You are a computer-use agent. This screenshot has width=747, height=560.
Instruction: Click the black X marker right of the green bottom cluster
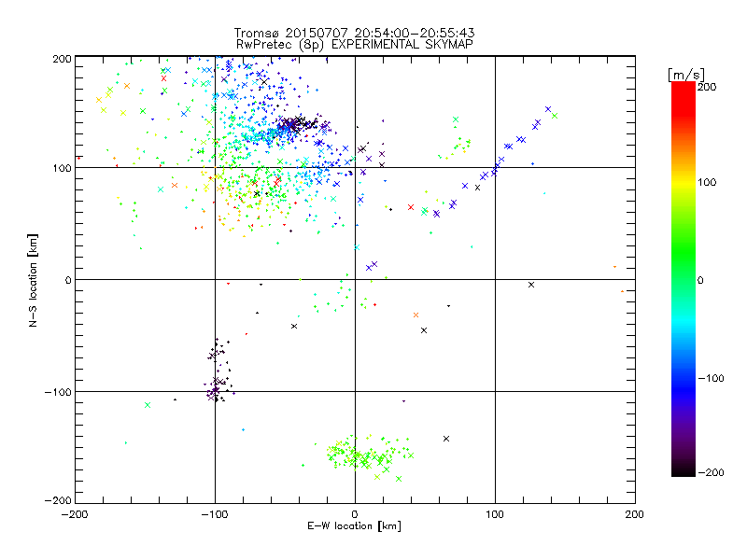(446, 439)
